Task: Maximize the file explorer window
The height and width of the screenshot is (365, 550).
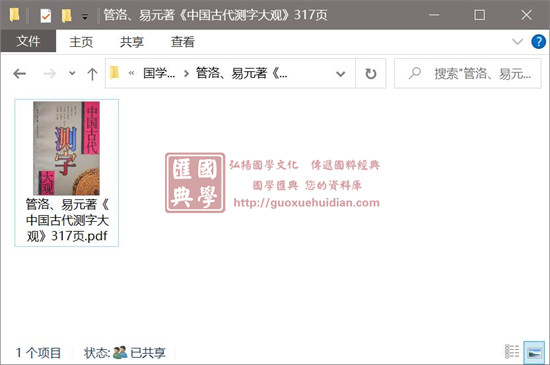Action: pyautogui.click(x=479, y=15)
